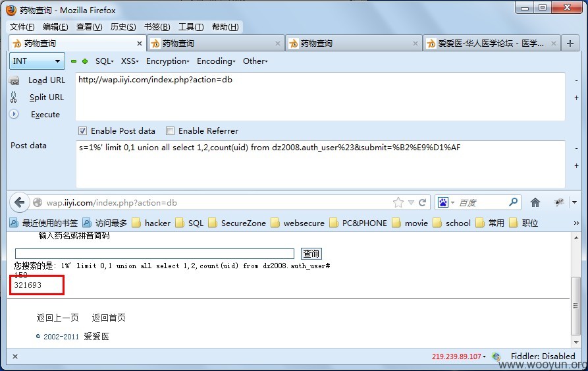Click the search magnifier icon
The image size is (588, 371).
coord(513,202)
